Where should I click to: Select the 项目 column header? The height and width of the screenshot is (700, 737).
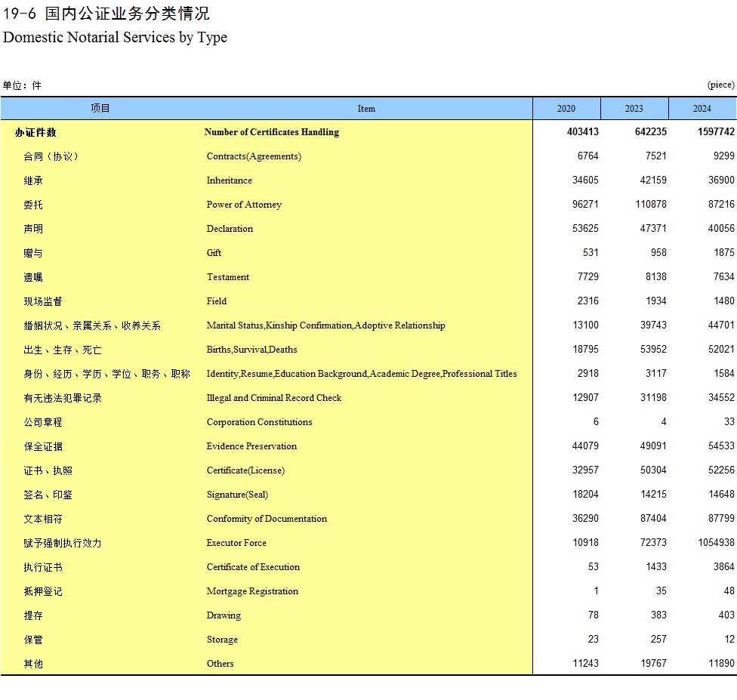pos(100,109)
